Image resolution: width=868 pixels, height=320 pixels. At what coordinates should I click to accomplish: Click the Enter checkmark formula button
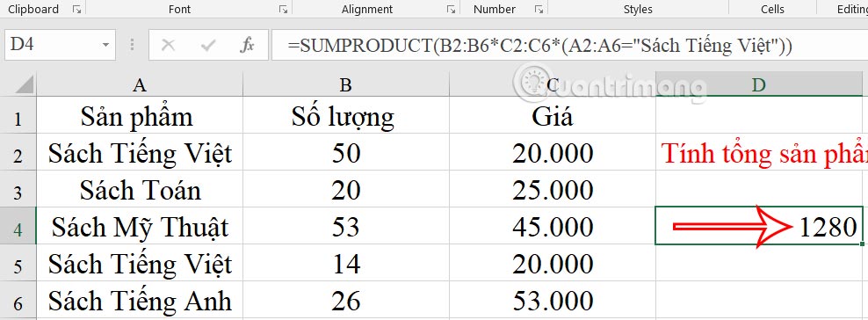tap(208, 45)
